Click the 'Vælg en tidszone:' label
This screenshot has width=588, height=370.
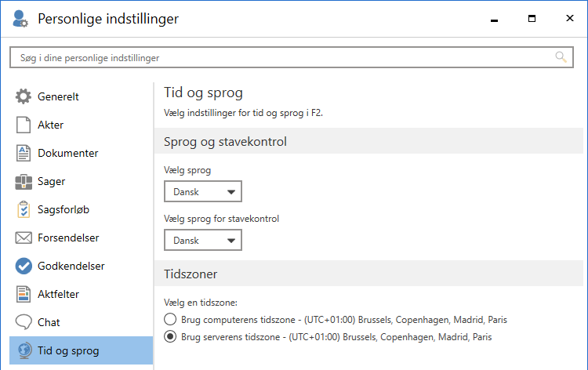pos(201,303)
